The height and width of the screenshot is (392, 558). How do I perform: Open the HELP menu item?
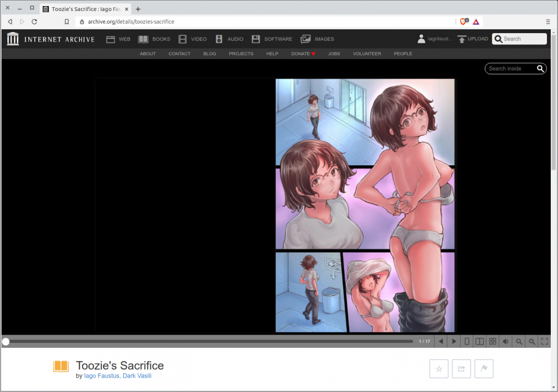click(x=272, y=54)
